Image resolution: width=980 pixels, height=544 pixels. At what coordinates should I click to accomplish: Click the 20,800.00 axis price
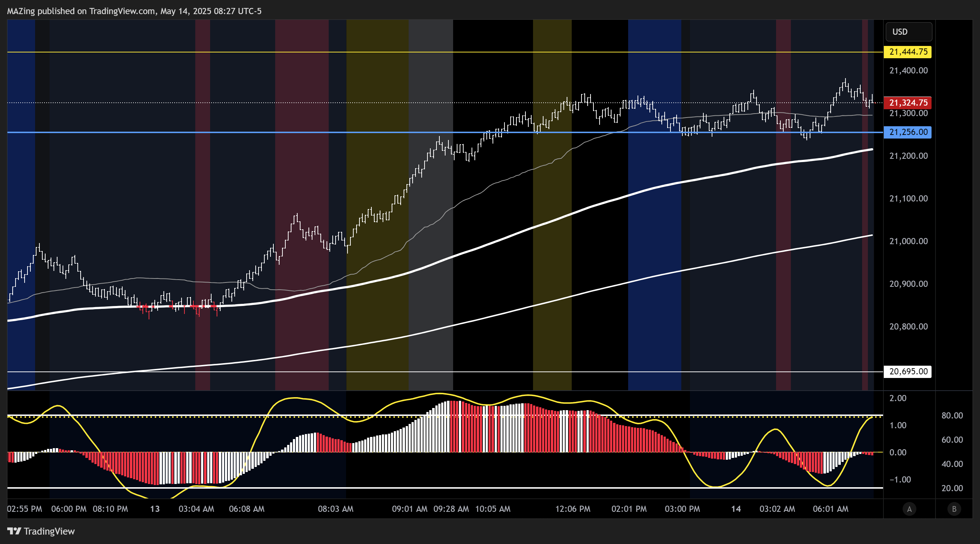point(908,326)
